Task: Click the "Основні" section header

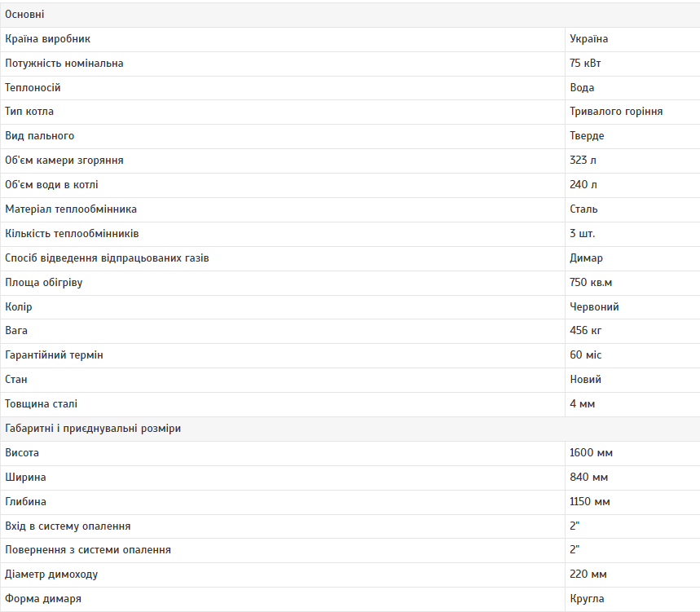Action: click(x=25, y=15)
